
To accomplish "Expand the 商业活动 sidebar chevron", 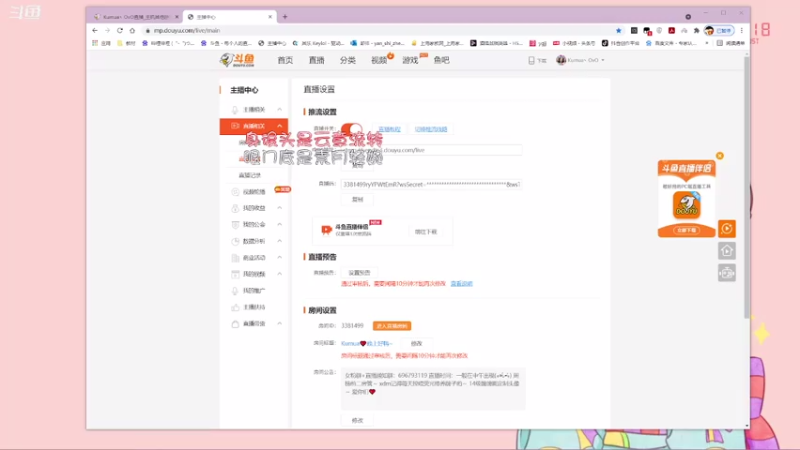I will (x=280, y=258).
